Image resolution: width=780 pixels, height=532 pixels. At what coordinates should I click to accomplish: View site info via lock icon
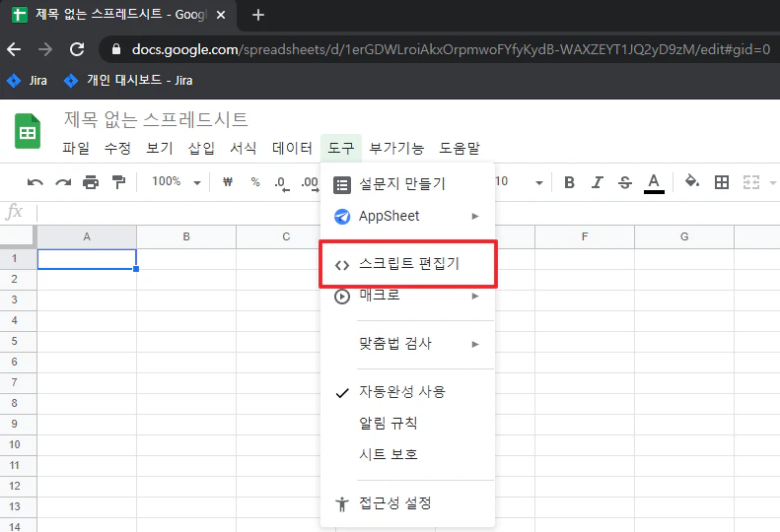point(116,49)
